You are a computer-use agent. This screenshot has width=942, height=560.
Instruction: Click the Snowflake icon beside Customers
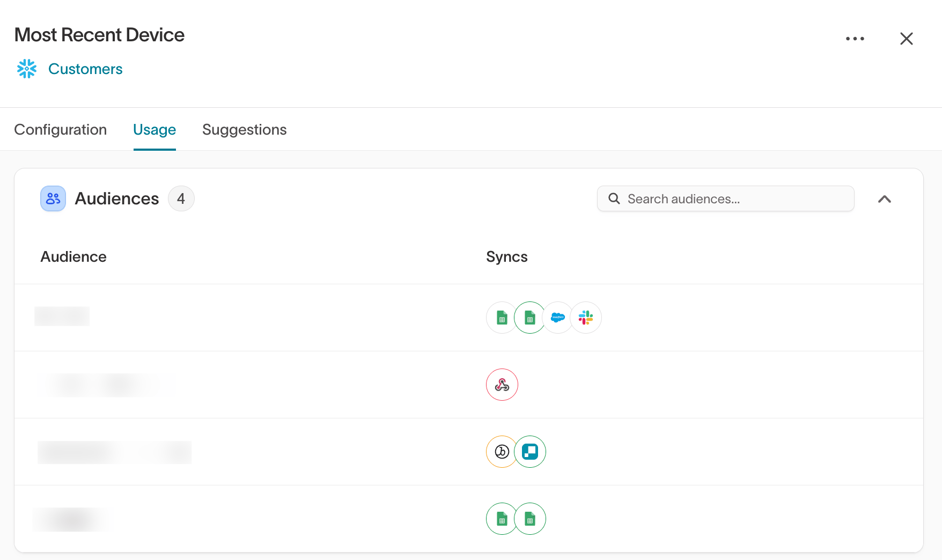27,69
